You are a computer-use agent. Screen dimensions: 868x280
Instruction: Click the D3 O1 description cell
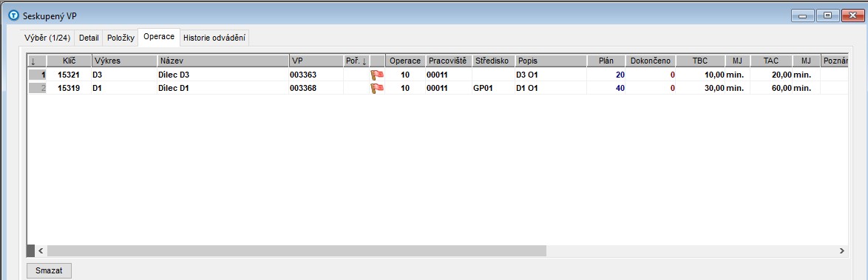tap(551, 74)
